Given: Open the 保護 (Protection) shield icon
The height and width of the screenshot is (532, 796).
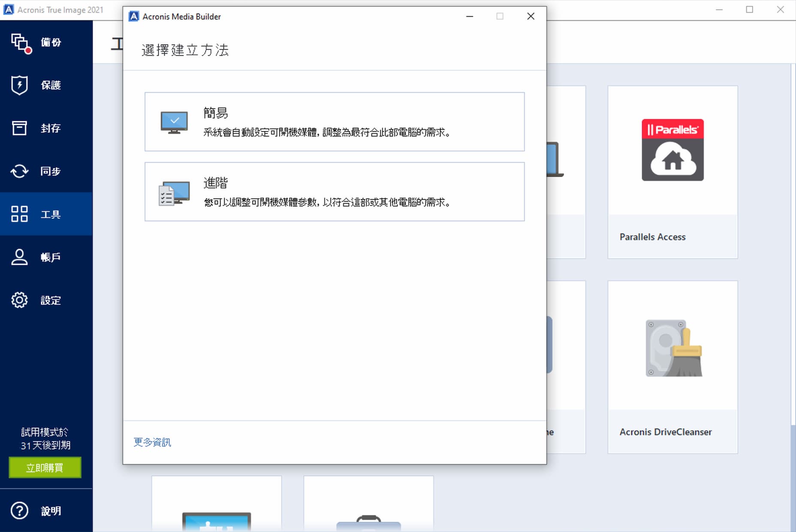Looking at the screenshot, I should 19,85.
